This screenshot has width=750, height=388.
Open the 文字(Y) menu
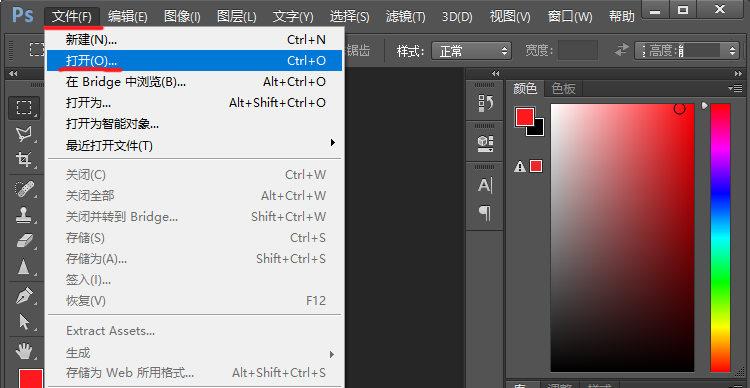pos(293,17)
